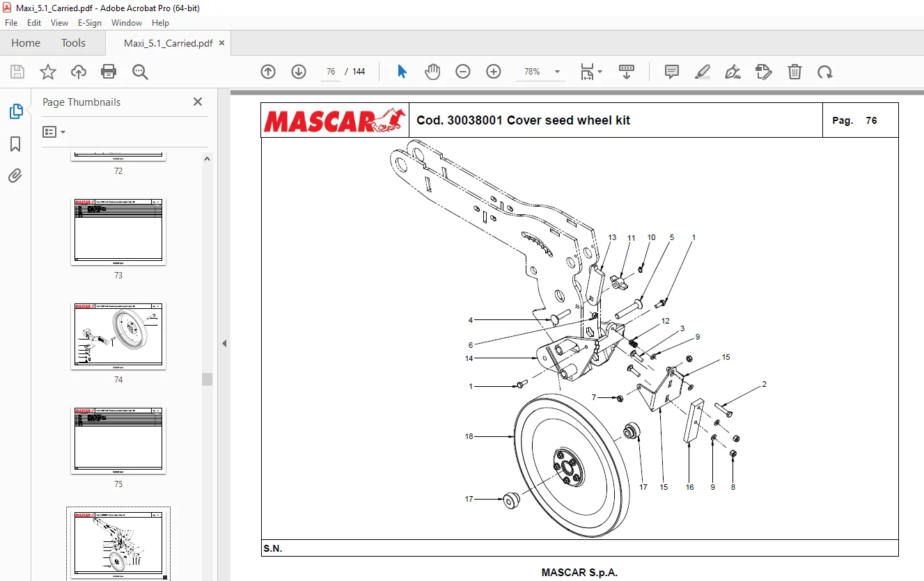Activate the Hand pan tool
The image size is (924, 581).
[432, 72]
